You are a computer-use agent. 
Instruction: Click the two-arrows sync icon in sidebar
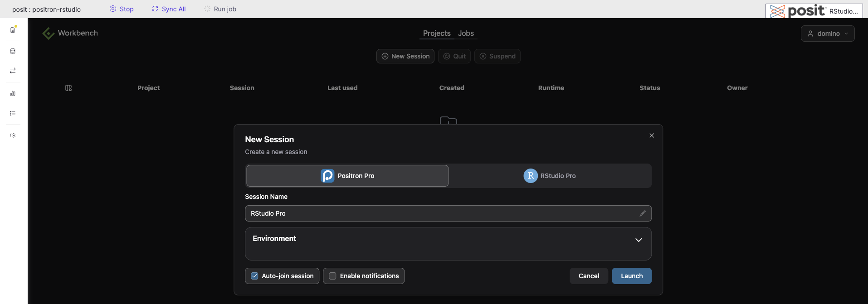tap(13, 71)
